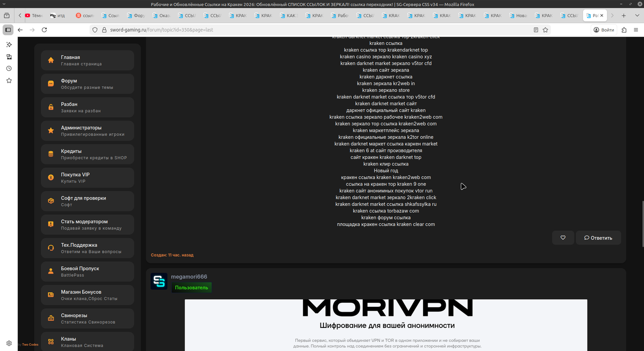
Task: Open a new tab with plus
Action: point(624,16)
